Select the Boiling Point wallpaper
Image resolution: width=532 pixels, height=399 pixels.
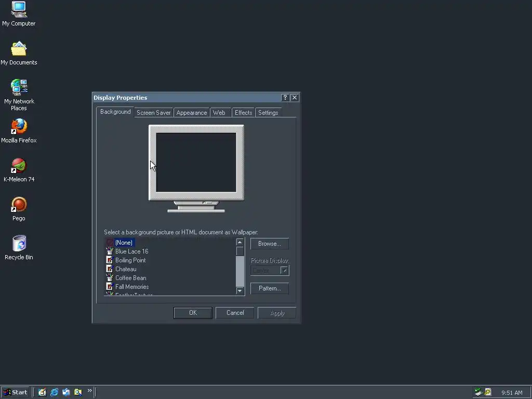click(x=130, y=260)
